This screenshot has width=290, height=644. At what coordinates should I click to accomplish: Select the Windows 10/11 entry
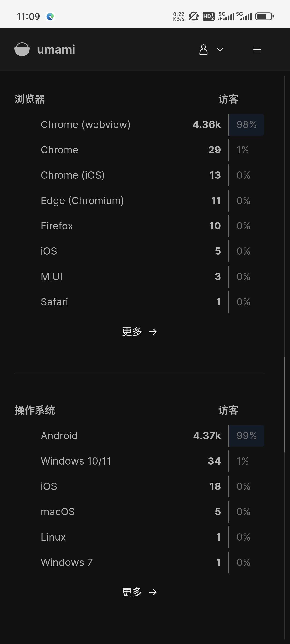(x=76, y=461)
